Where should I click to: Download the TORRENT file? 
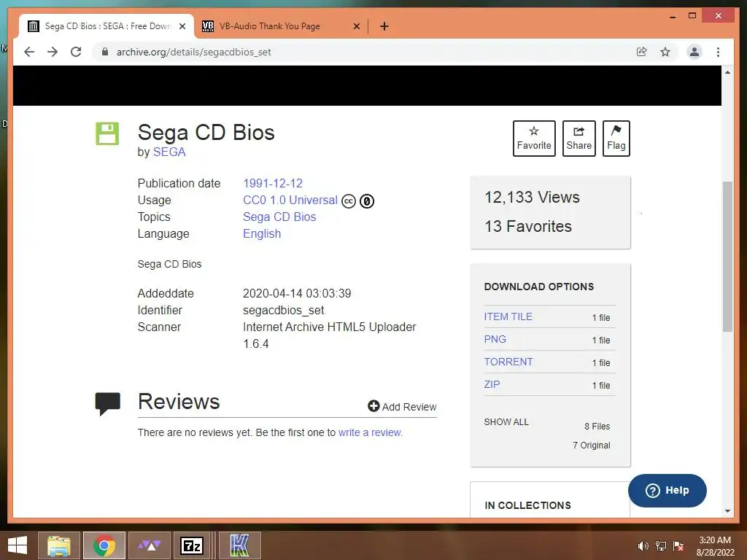pos(508,362)
